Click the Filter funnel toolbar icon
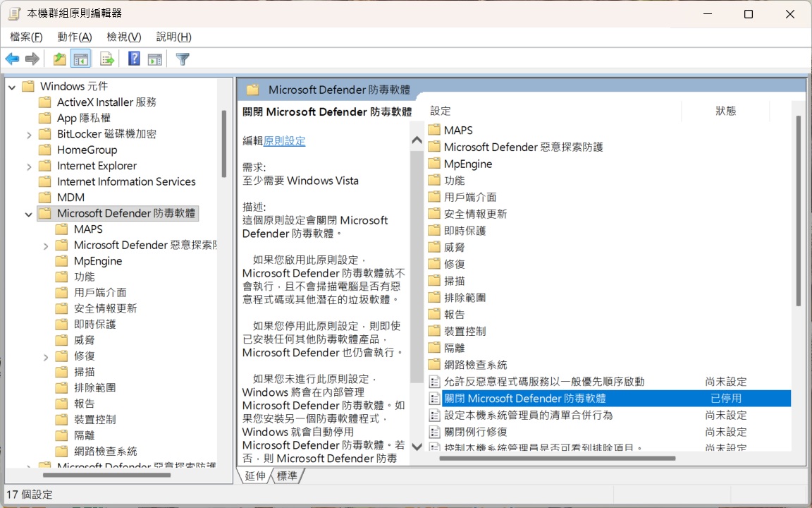 tap(183, 59)
